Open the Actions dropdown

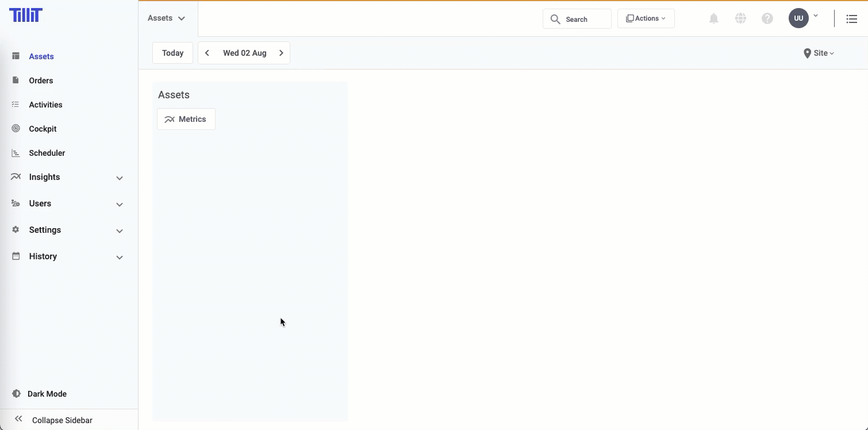tap(646, 18)
